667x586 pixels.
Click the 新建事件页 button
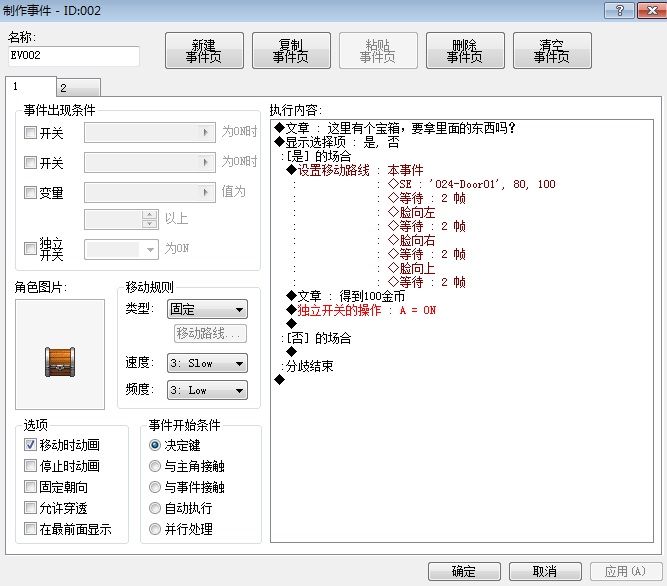tap(204, 51)
